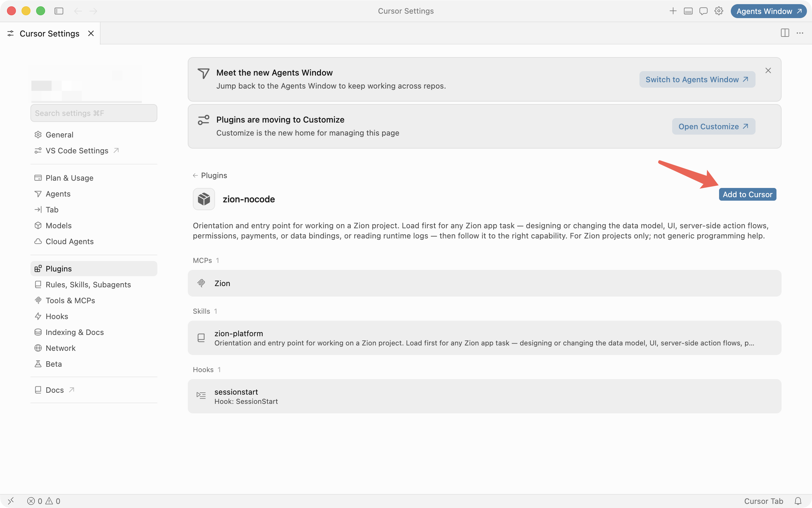Click the Zion MCP icon

(201, 283)
